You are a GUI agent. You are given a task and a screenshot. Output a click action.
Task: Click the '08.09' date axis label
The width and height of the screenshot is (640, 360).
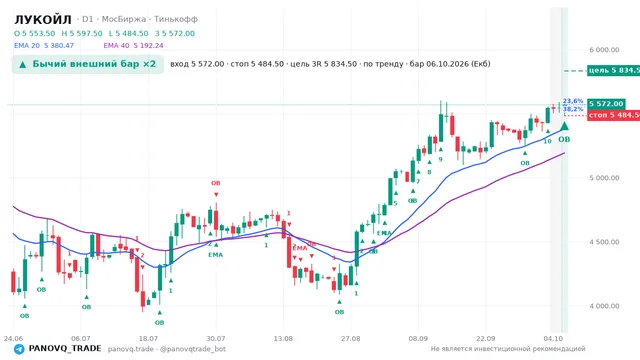[x=418, y=339]
